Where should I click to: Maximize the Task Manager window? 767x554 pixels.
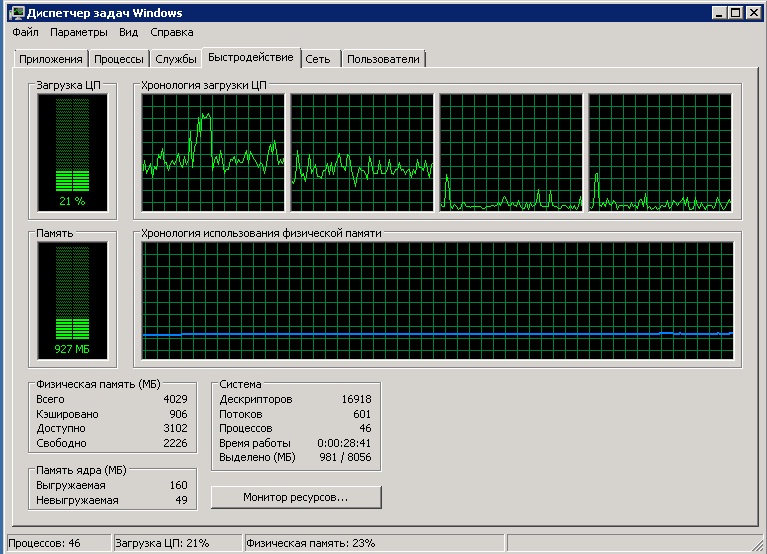click(x=735, y=13)
